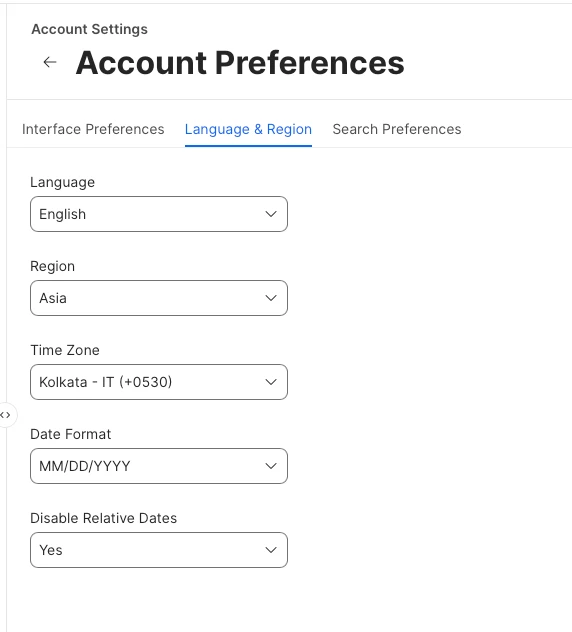Click the Time Zone field label
Image resolution: width=572 pixels, height=632 pixels.
click(65, 350)
